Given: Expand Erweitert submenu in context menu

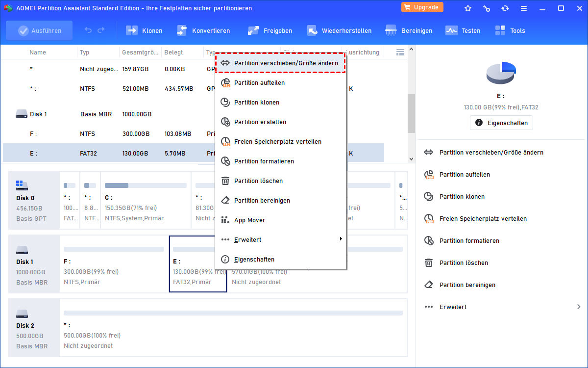Looking at the screenshot, I should tap(281, 240).
